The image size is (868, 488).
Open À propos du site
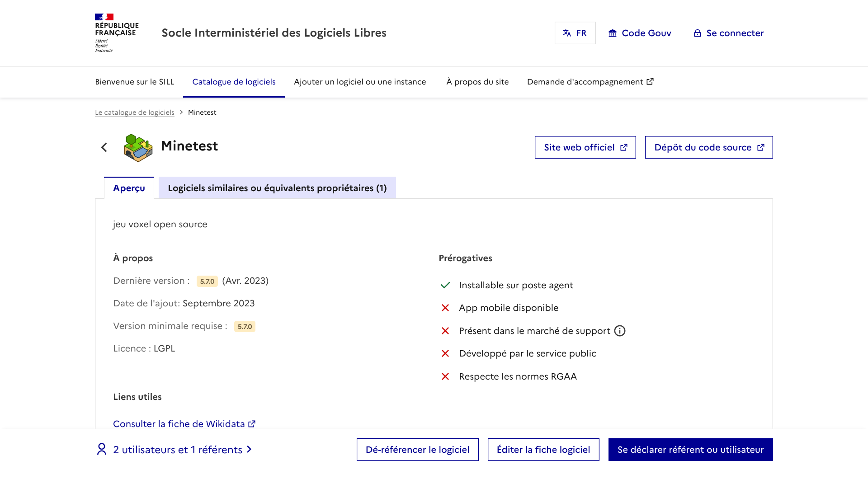pyautogui.click(x=477, y=82)
